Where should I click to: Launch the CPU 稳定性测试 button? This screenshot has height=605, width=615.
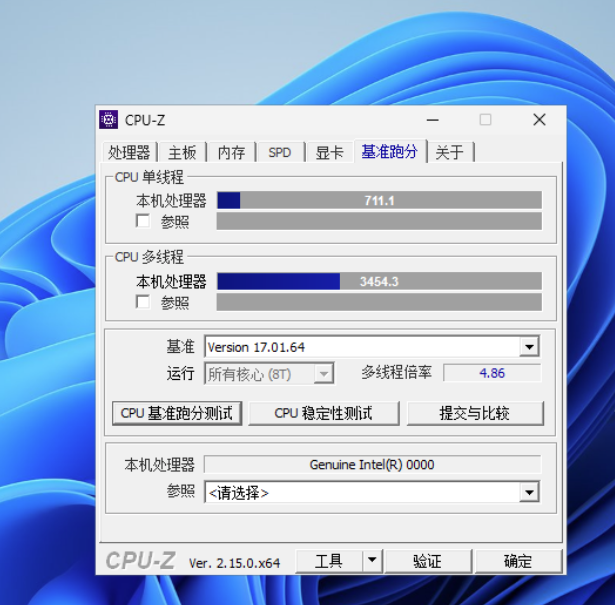point(324,413)
